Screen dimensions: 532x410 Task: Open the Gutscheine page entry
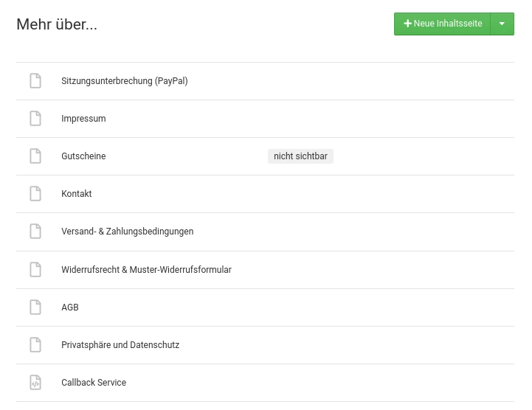click(83, 156)
